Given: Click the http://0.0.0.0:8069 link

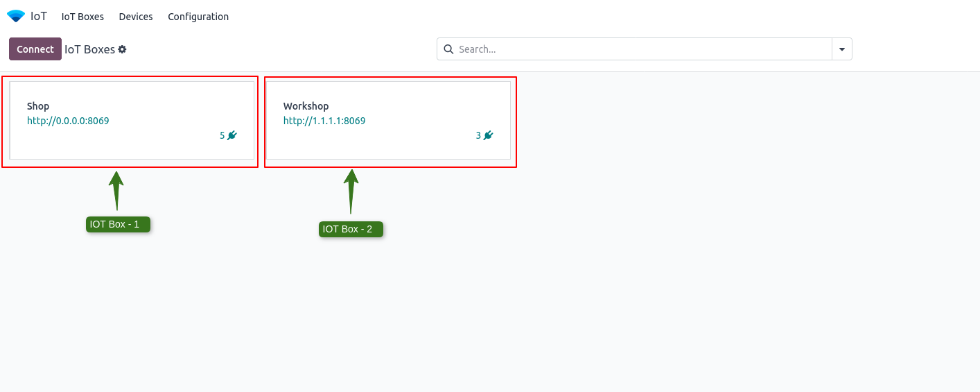Looking at the screenshot, I should pos(68,121).
